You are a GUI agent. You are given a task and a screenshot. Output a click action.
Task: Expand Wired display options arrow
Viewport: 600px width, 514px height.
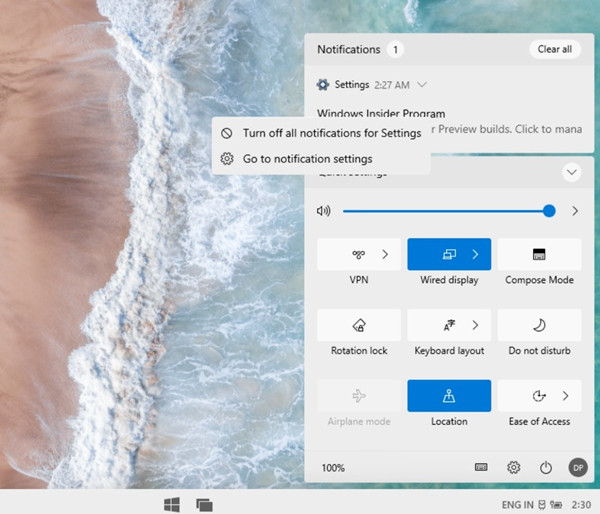coord(475,254)
